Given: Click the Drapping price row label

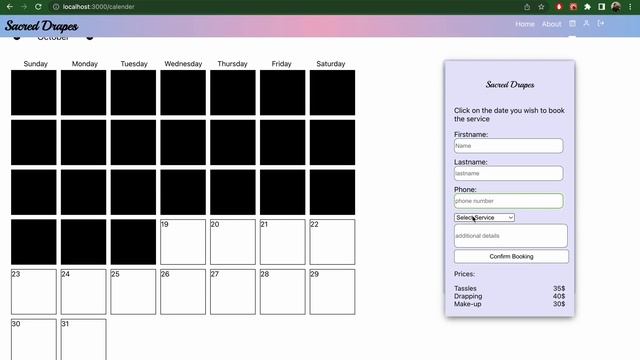Looking at the screenshot, I should coord(468,296).
